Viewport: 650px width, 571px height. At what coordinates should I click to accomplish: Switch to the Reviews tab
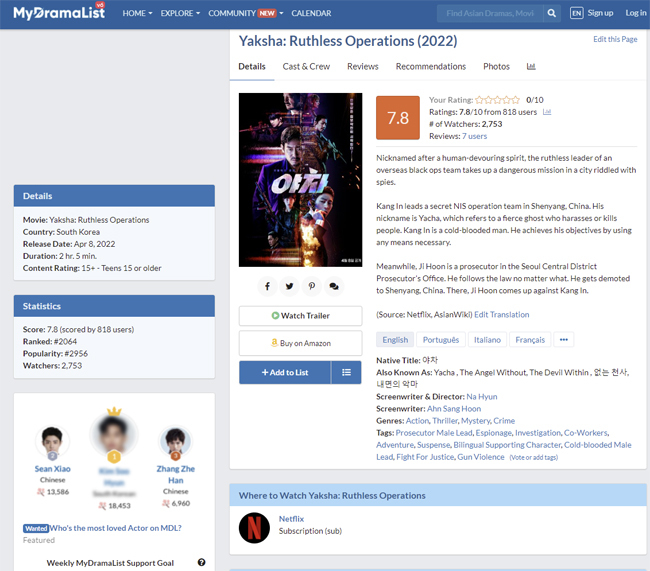[x=363, y=66]
